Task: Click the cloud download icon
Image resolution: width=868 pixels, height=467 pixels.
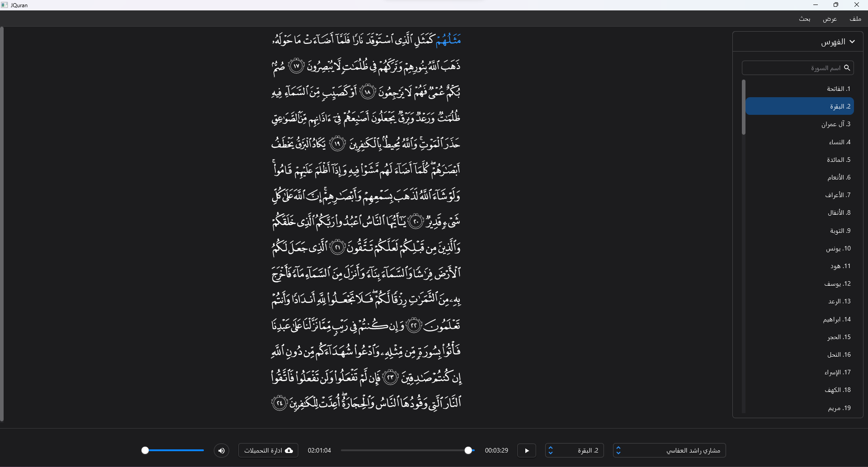Action: [289, 451]
